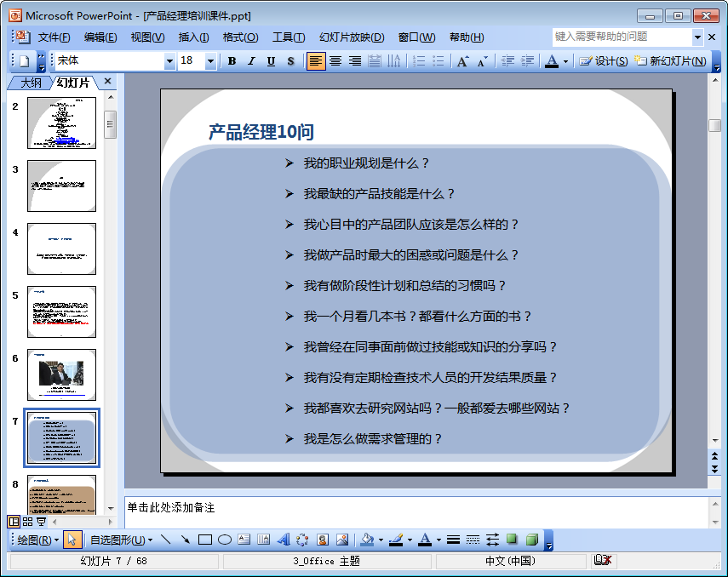Center-align the text
The image size is (728, 577).
point(335,61)
